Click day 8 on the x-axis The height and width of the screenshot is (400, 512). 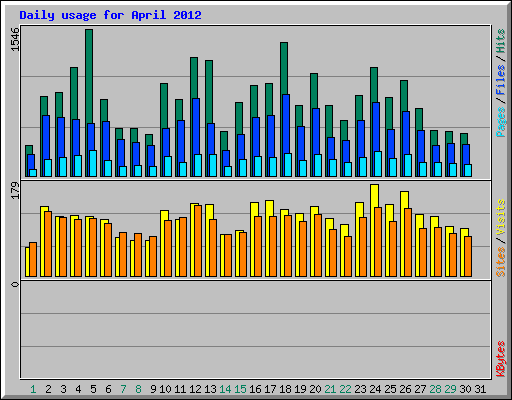(138, 389)
